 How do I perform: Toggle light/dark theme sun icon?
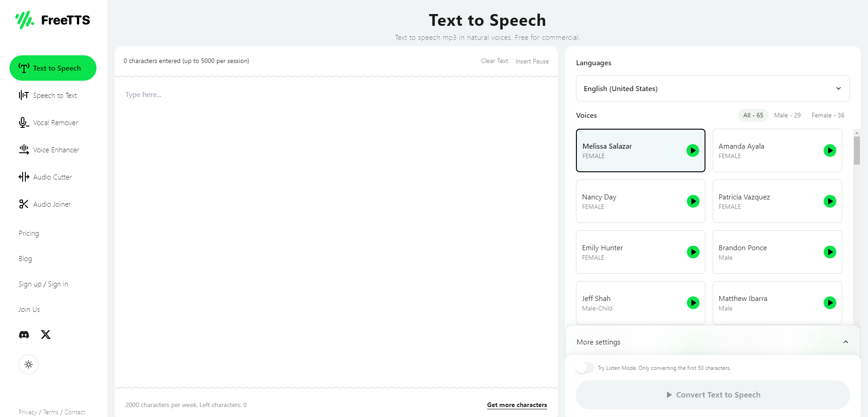pyautogui.click(x=29, y=364)
